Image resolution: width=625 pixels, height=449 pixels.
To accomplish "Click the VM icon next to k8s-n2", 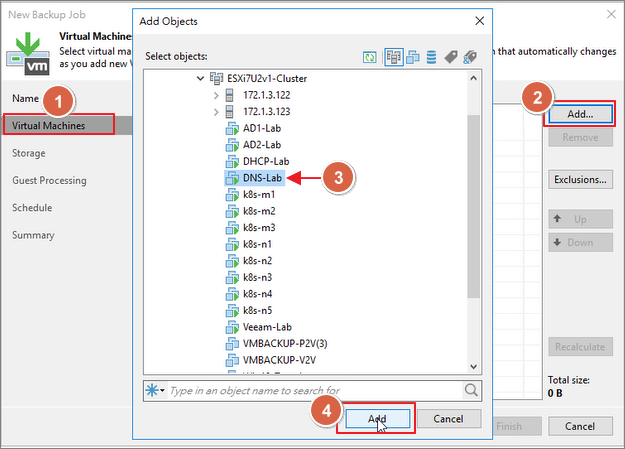I will tap(232, 261).
